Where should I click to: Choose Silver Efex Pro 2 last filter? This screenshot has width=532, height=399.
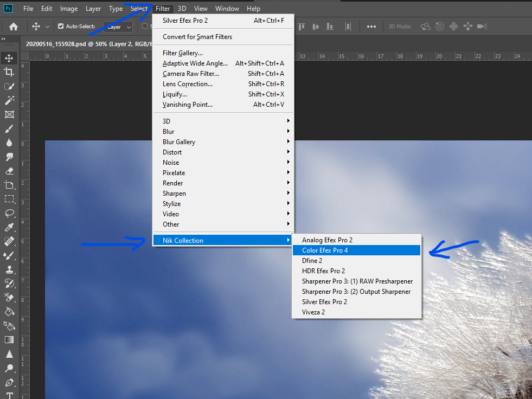tap(223, 21)
